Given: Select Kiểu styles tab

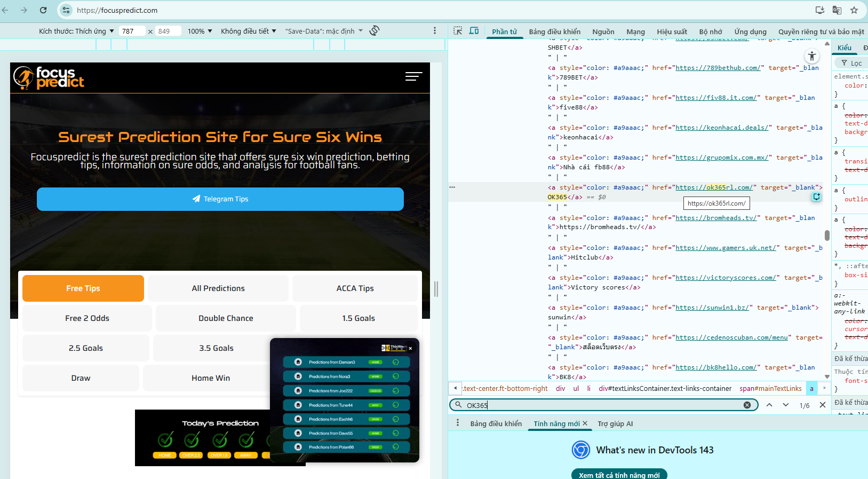Looking at the screenshot, I should (845, 48).
